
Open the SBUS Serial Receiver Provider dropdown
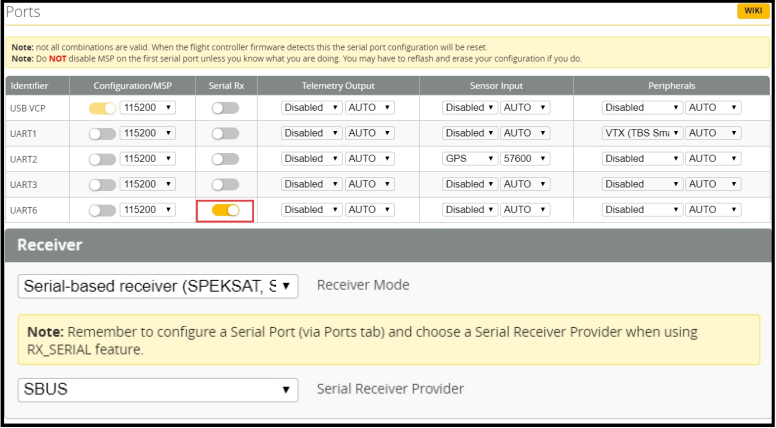click(158, 389)
